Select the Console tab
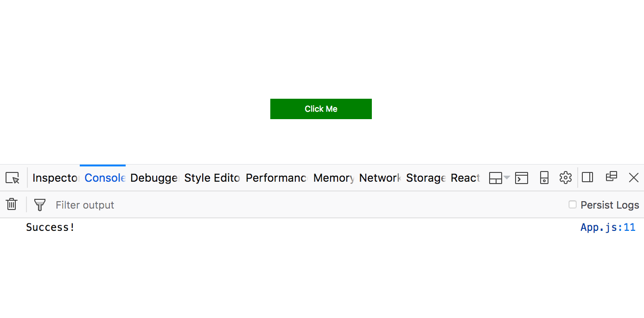644x318 pixels. coord(105,178)
